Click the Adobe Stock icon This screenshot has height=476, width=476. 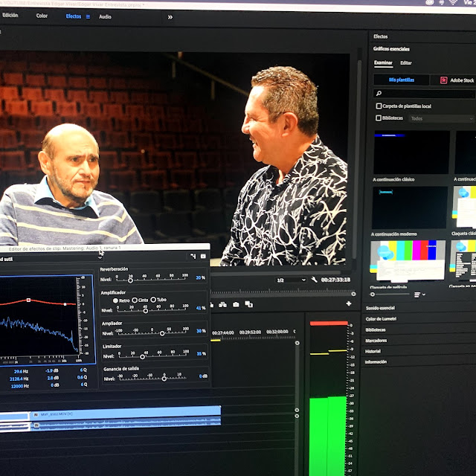coord(444,80)
